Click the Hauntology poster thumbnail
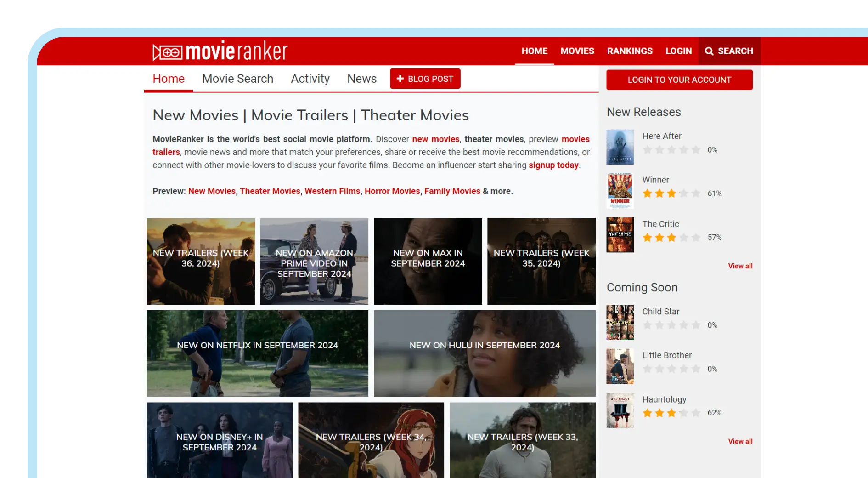868x478 pixels. [x=620, y=410]
